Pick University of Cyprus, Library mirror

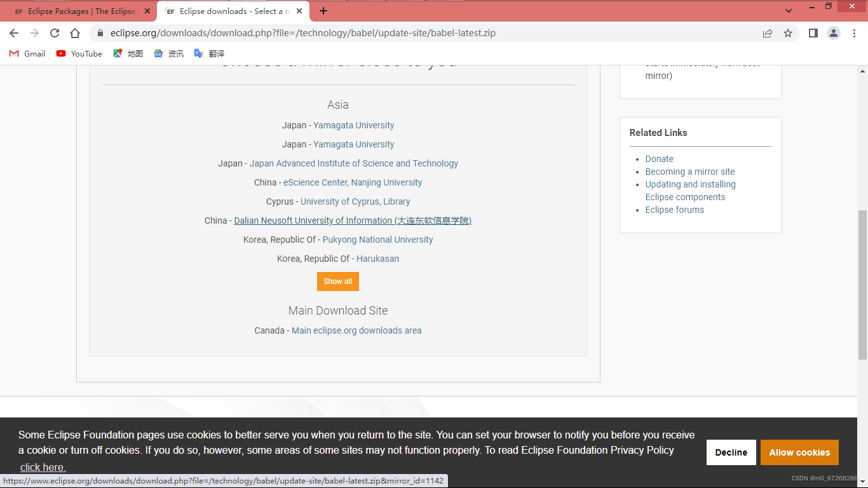tap(355, 201)
